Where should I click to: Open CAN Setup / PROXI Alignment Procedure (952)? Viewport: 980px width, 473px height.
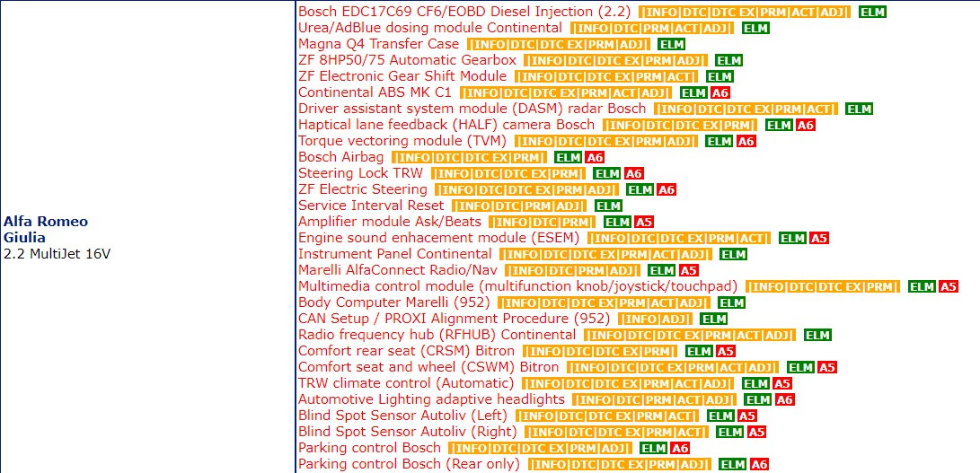coord(454,320)
